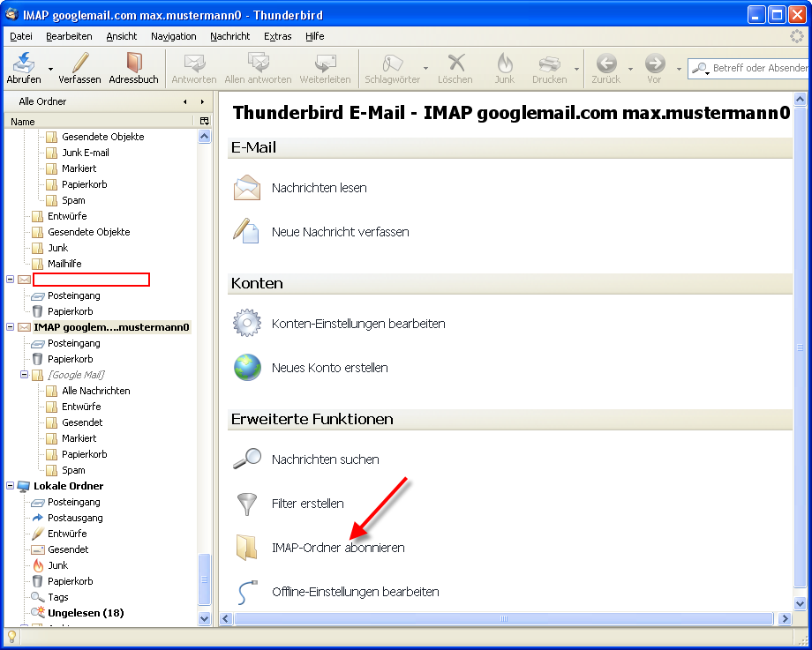This screenshot has width=812, height=650.
Task: Click the gear icon for Konten-Einstellungen
Action: [246, 324]
